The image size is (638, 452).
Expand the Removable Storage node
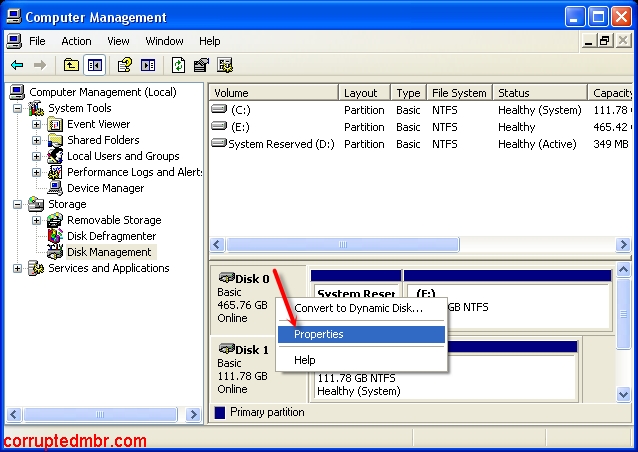point(36,220)
